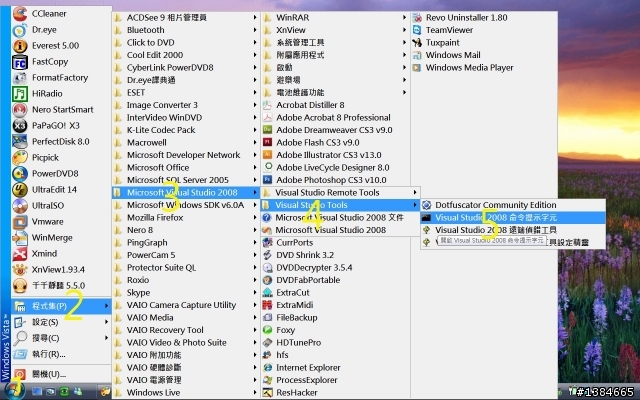The width and height of the screenshot is (640, 400).
Task: Launch Adobe Dreamweaver CS3 v9.0
Action: [335, 130]
